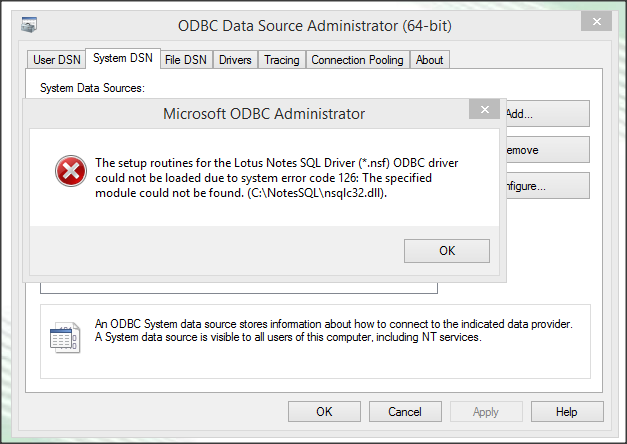Switch to the Connection Pooling tab
This screenshot has height=444, width=627.
(x=357, y=60)
